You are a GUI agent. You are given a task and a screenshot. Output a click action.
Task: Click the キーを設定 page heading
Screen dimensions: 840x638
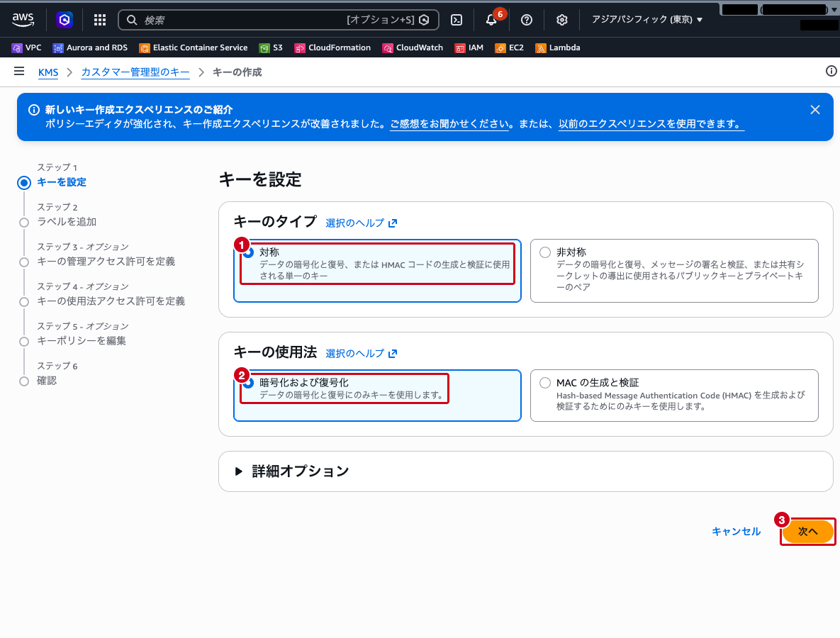coord(260,179)
